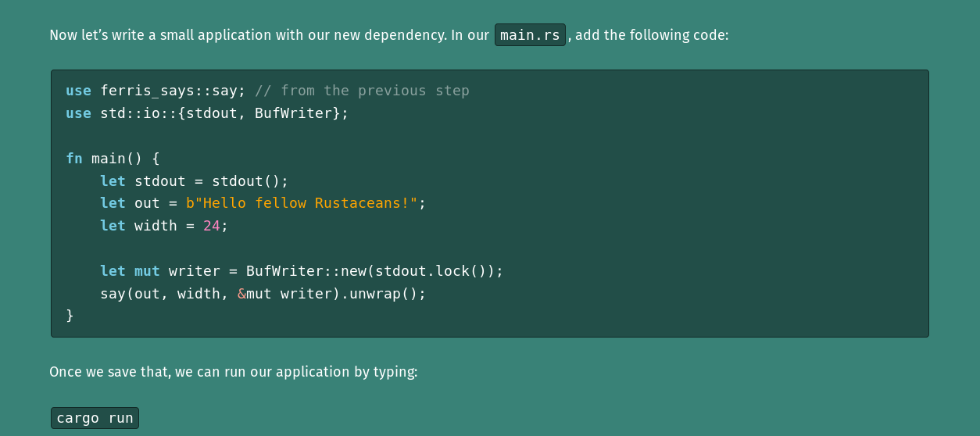Click 'let out =' in the code

[x=138, y=203]
